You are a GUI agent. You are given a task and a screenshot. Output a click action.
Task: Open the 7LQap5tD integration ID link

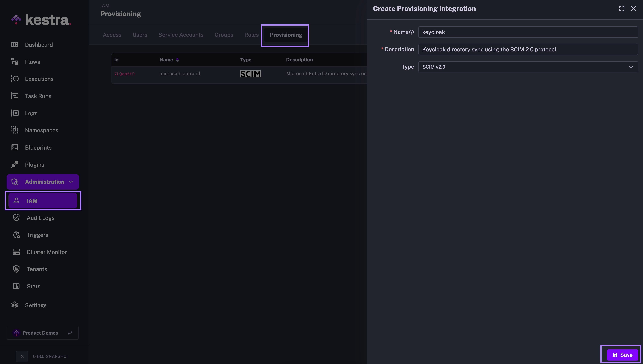(124, 74)
